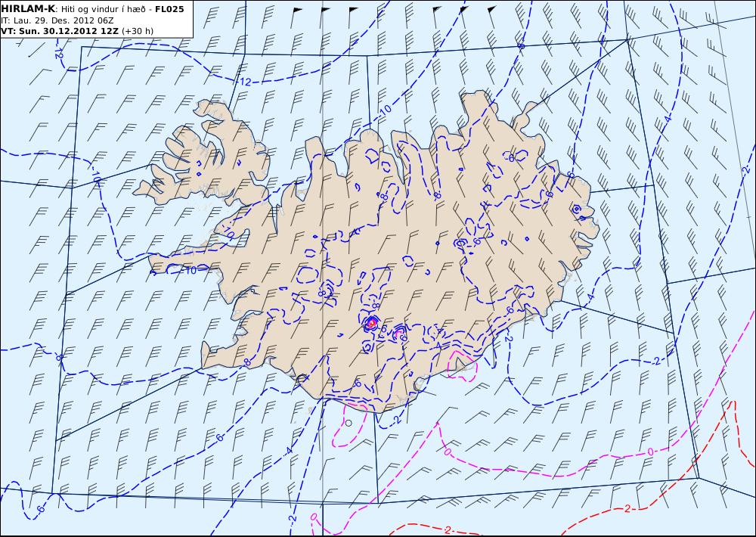Click the 'IT: Lau. 29. Des. 2012 06Z' line
Image resolution: width=756 pixels, height=537 pixels.
tap(57, 20)
